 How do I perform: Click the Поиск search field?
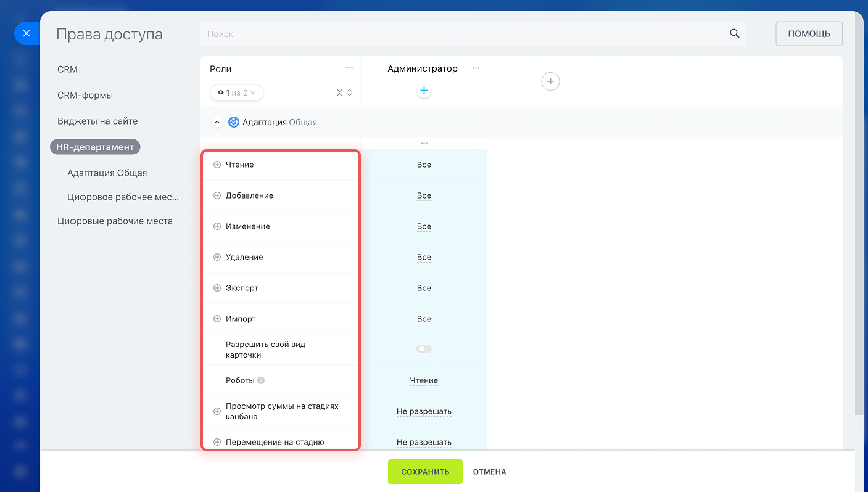pyautogui.click(x=463, y=34)
